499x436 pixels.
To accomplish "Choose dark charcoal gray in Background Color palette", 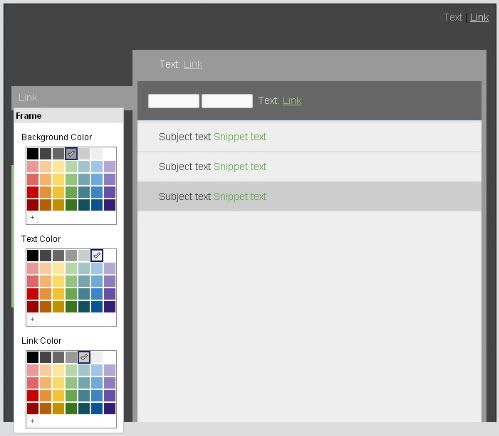I will [x=46, y=154].
